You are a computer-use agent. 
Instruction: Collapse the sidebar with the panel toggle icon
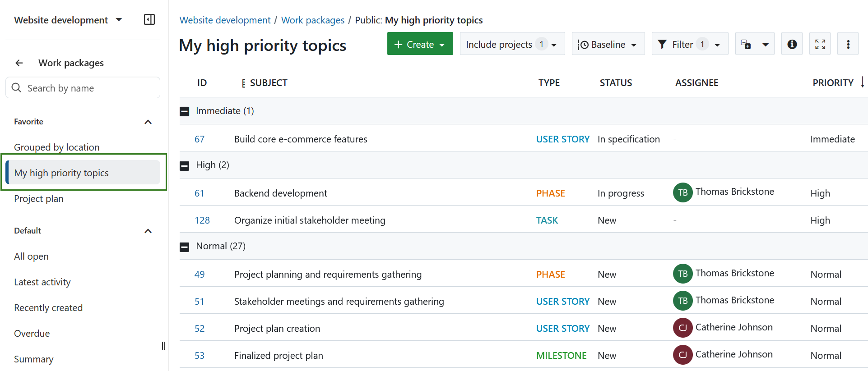[x=149, y=19]
